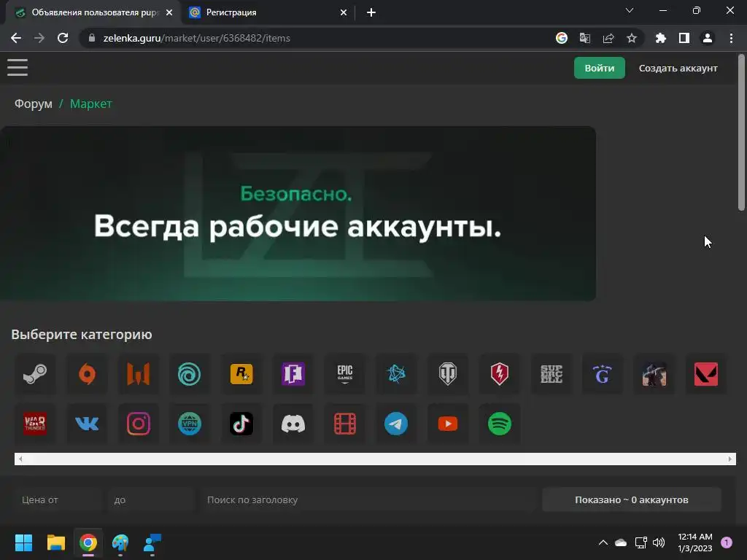Screen dimensions: 747x560
Task: Close the Регистрация tab
Action: click(x=344, y=12)
